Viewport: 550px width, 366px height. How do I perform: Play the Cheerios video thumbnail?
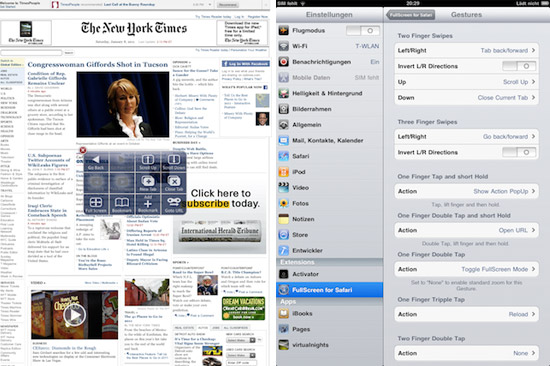pyautogui.click(x=74, y=315)
